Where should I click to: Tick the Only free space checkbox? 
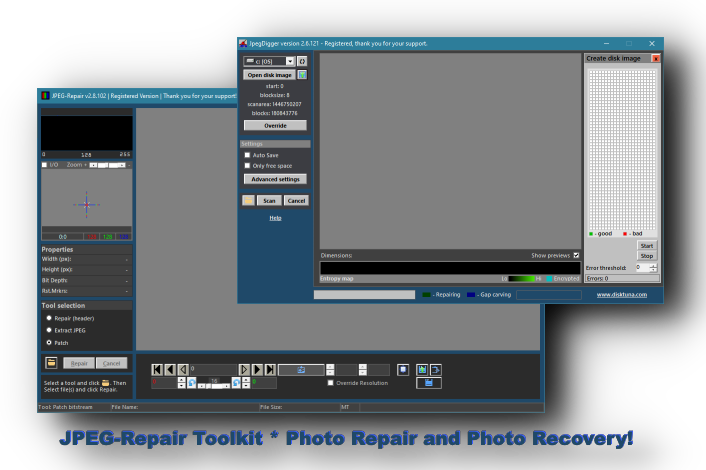pos(247,166)
